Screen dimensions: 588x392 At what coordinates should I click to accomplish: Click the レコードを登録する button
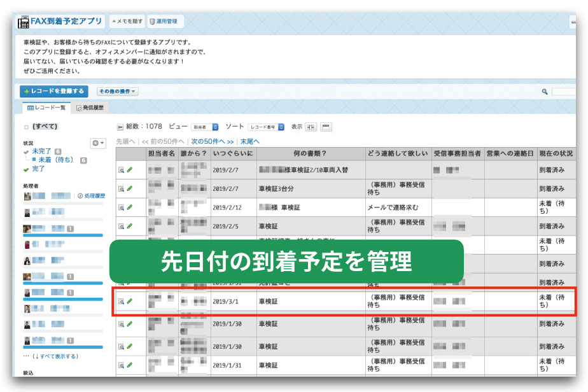[54, 92]
